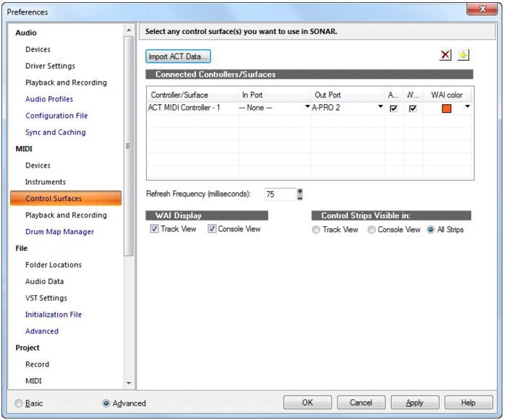The height and width of the screenshot is (420, 506).
Task: Select Console View radio for control strips
Action: pyautogui.click(x=372, y=230)
